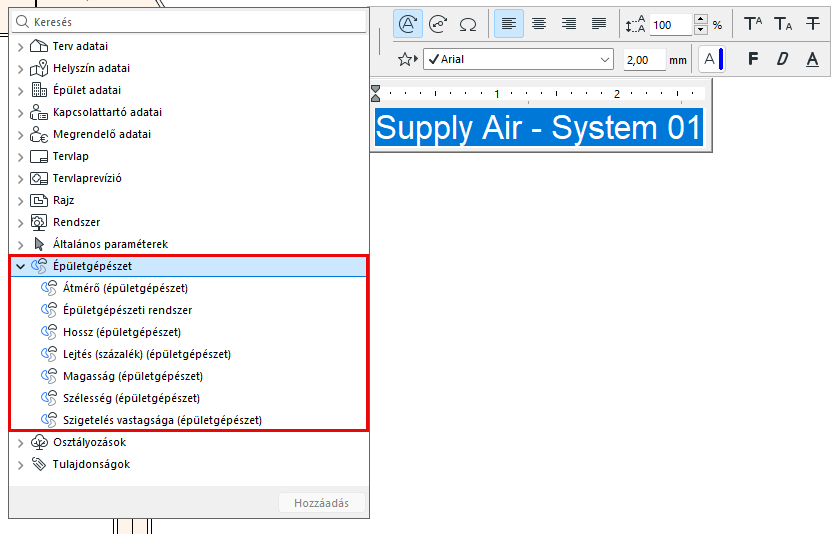The width and height of the screenshot is (835, 534).
Task: Click the Megrendelő adatai client icon
Action: (x=39, y=134)
